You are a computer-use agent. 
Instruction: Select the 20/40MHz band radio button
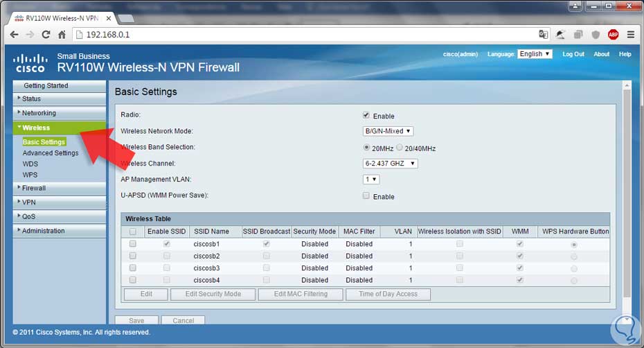point(400,147)
